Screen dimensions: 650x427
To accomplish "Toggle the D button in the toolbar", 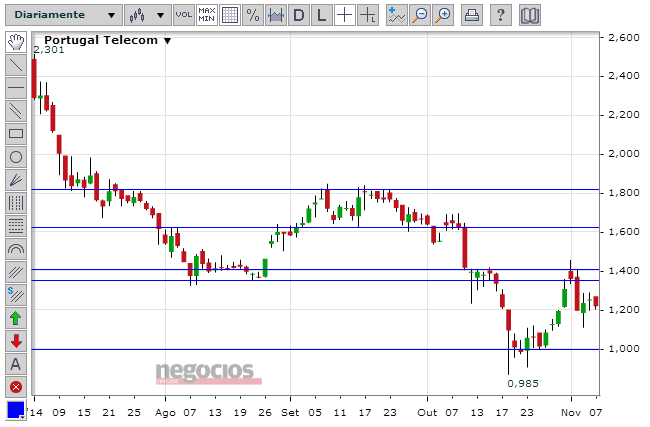I will (x=298, y=15).
